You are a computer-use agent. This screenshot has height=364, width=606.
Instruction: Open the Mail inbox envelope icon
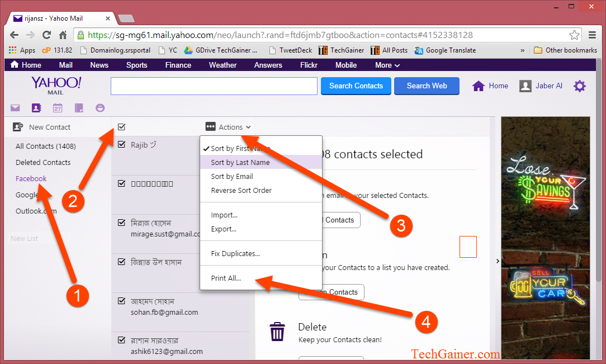15,107
